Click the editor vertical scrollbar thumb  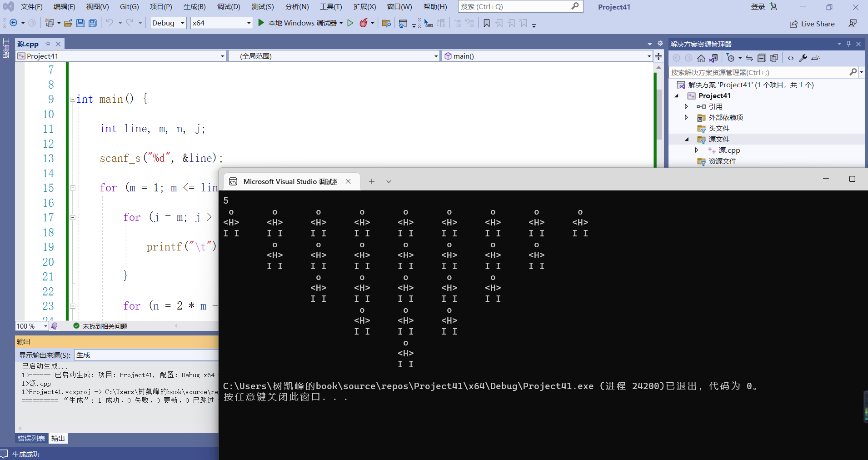(659, 114)
